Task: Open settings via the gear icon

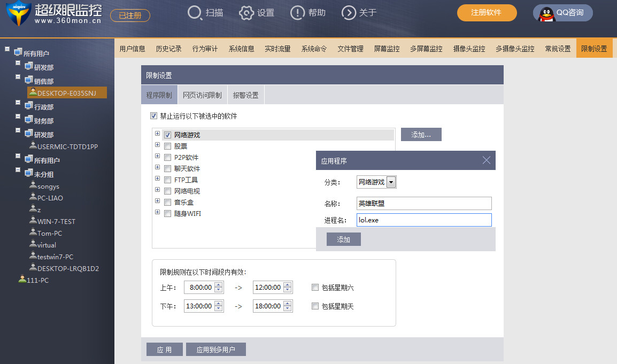Action: (246, 13)
